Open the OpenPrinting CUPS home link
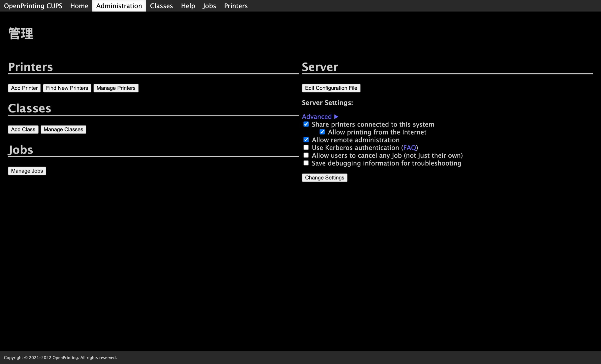The image size is (601, 364). tap(33, 6)
